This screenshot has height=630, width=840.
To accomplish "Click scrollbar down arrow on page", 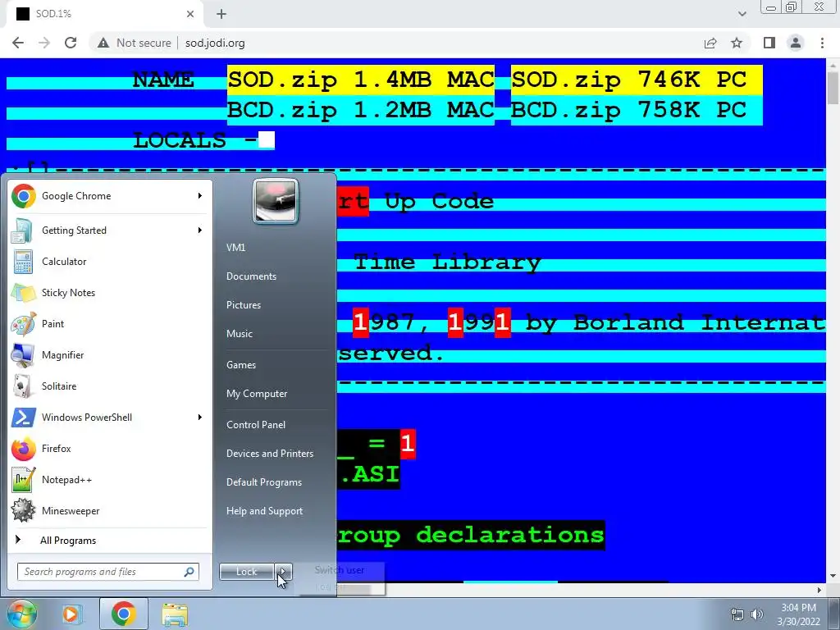I will [x=833, y=577].
